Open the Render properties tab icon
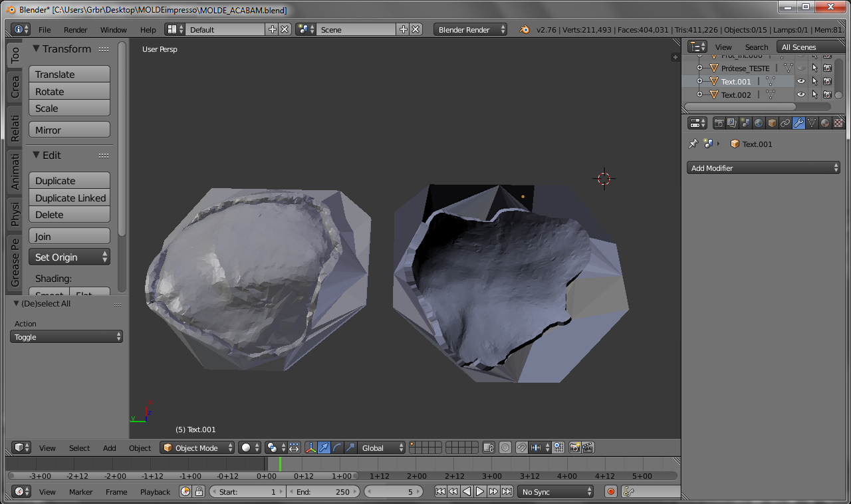The image size is (851, 504). coord(719,123)
